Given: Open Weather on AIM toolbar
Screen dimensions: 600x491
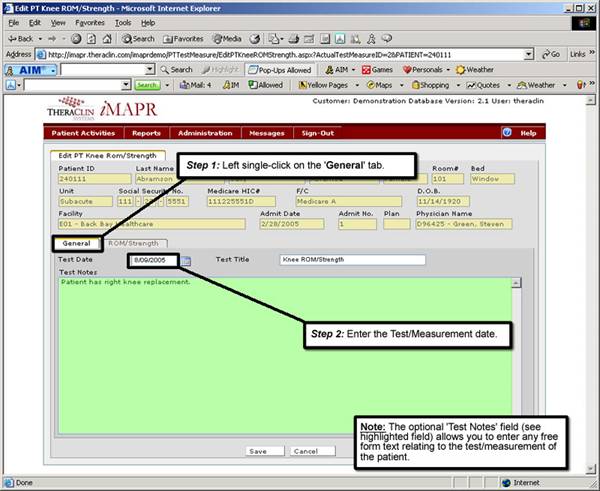Looking at the screenshot, I should coord(474,70).
